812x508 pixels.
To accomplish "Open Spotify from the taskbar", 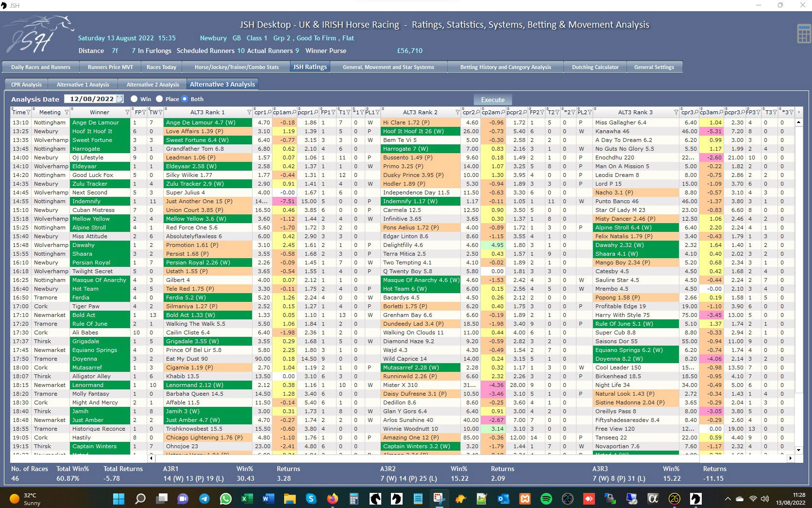I will [546, 498].
